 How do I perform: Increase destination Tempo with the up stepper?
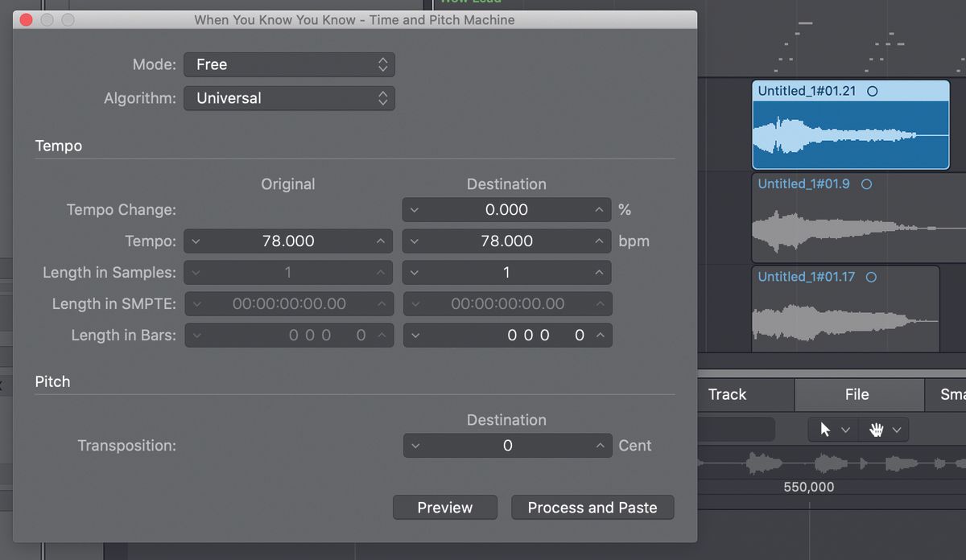click(600, 241)
